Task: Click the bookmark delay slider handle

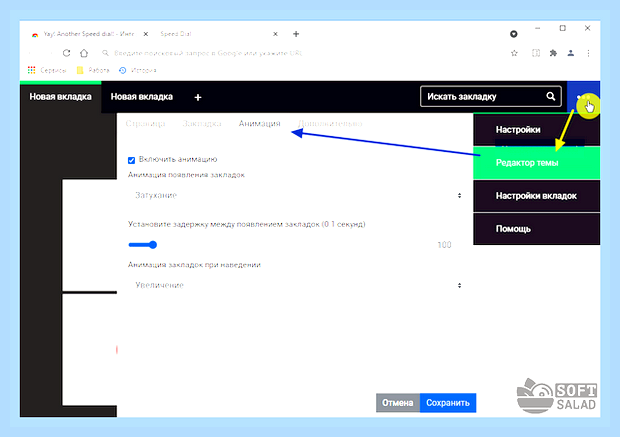Action: (153, 245)
